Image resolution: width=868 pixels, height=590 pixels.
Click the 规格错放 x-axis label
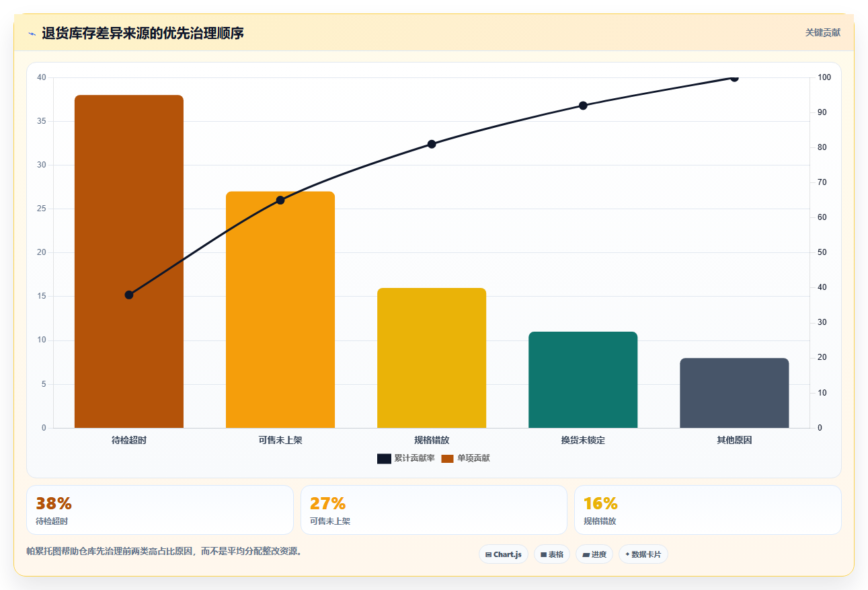(432, 441)
